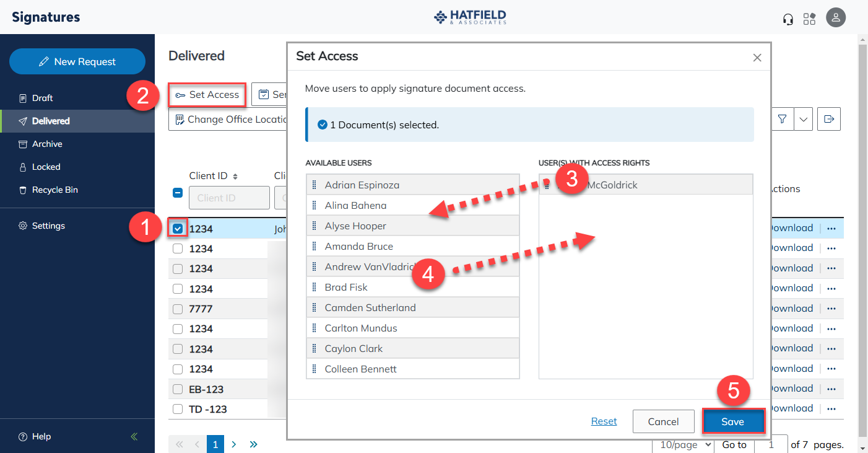Select Brad Fisk in available users
Screen dimensions: 868x453
413,287
